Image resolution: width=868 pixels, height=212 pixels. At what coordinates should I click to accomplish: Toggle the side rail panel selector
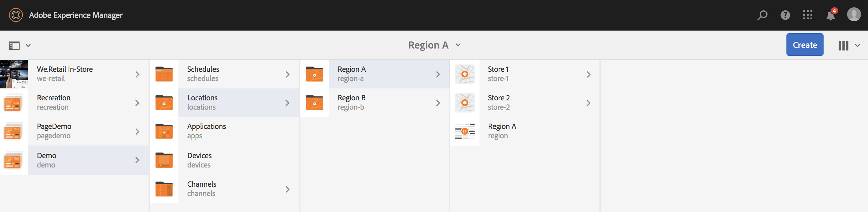pyautogui.click(x=19, y=45)
